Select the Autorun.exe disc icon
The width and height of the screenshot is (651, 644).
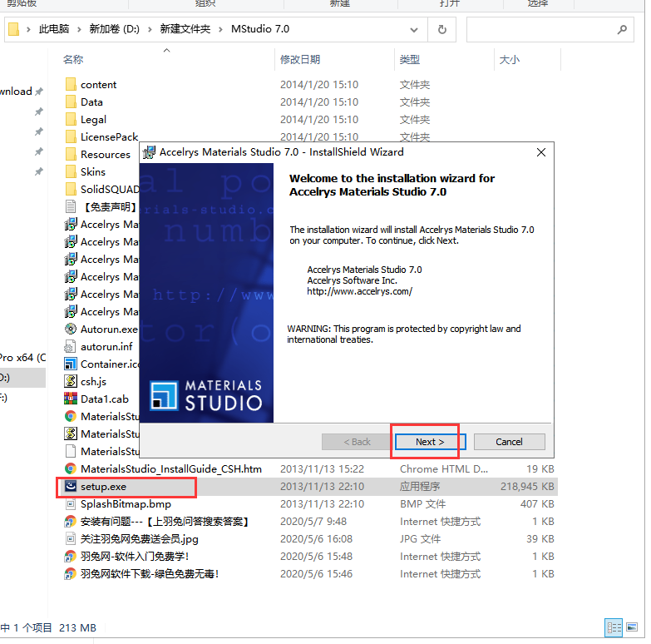71,329
